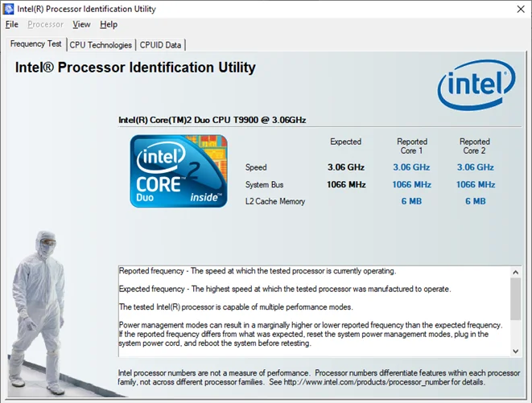The width and height of the screenshot is (532, 403).
Task: Click the Speed row label
Action: click(256, 167)
